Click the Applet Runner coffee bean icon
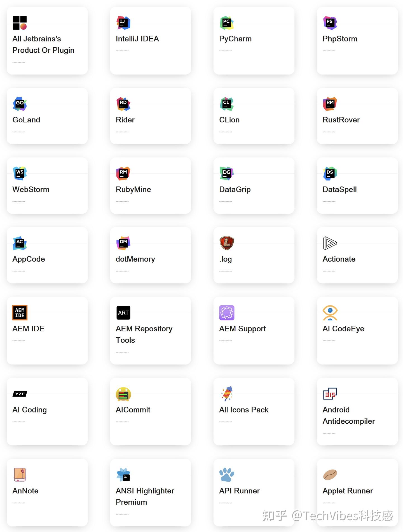This screenshot has height=532, width=403. [330, 475]
